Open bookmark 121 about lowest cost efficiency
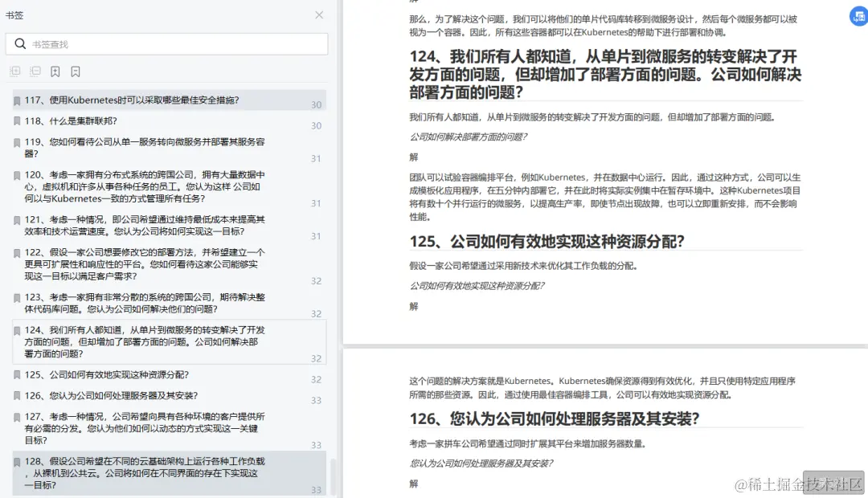This screenshot has height=498, width=868. (x=169, y=226)
